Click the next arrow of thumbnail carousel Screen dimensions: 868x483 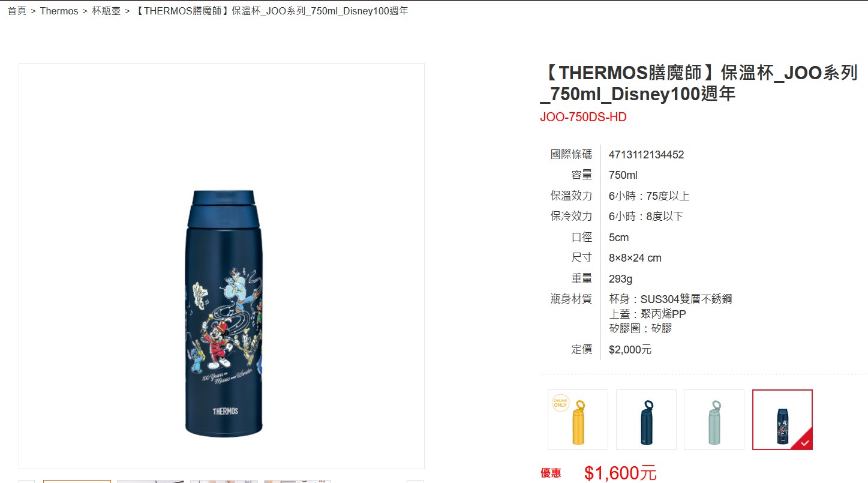coord(415,481)
